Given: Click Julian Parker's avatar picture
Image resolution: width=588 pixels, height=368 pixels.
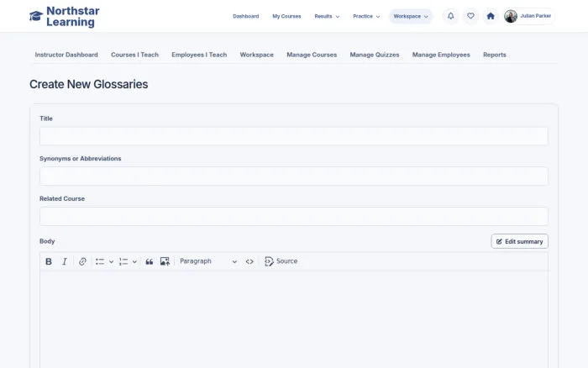Looking at the screenshot, I should point(511,16).
